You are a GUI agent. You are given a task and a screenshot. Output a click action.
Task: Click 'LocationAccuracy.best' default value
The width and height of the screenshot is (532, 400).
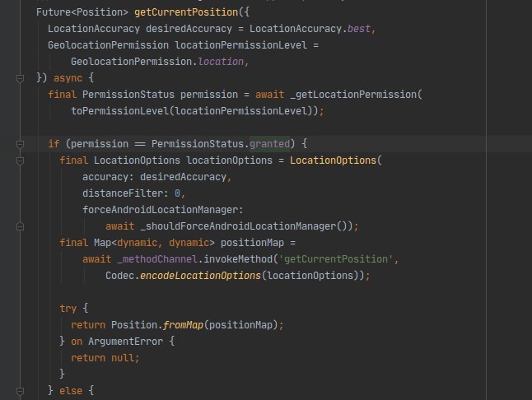pyautogui.click(x=310, y=29)
